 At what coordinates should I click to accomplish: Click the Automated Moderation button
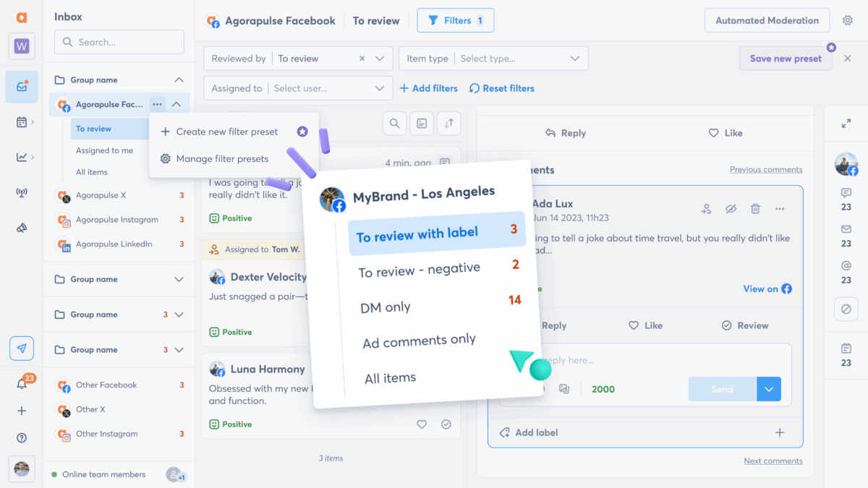[x=767, y=21]
